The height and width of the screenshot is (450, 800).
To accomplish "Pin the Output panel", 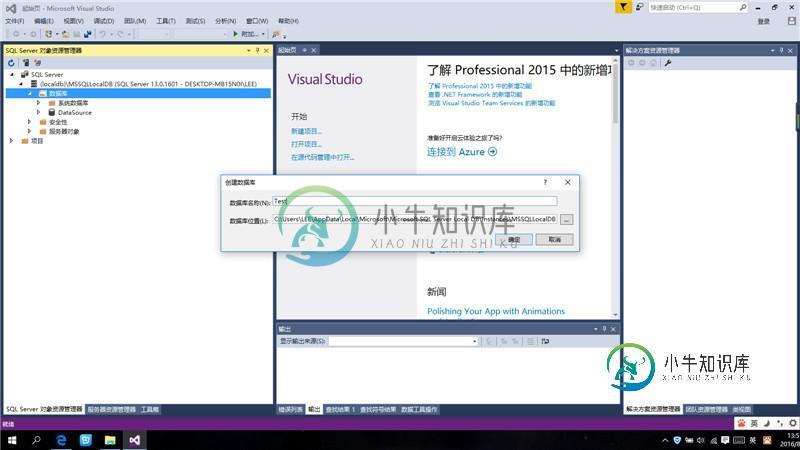I will 604,329.
